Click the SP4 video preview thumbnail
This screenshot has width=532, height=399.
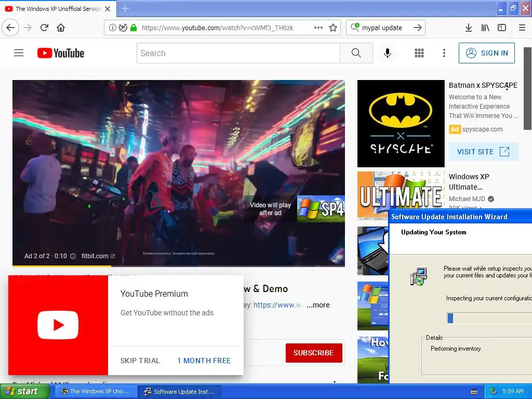321,209
